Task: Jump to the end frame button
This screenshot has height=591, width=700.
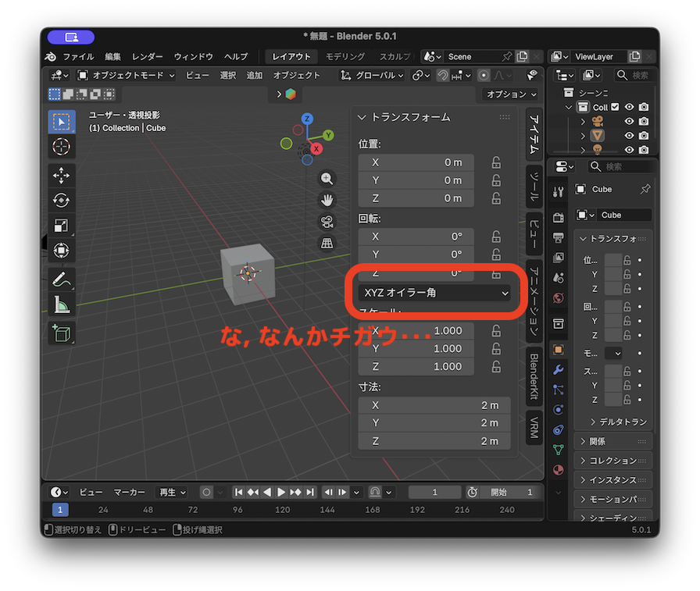Action: [310, 493]
